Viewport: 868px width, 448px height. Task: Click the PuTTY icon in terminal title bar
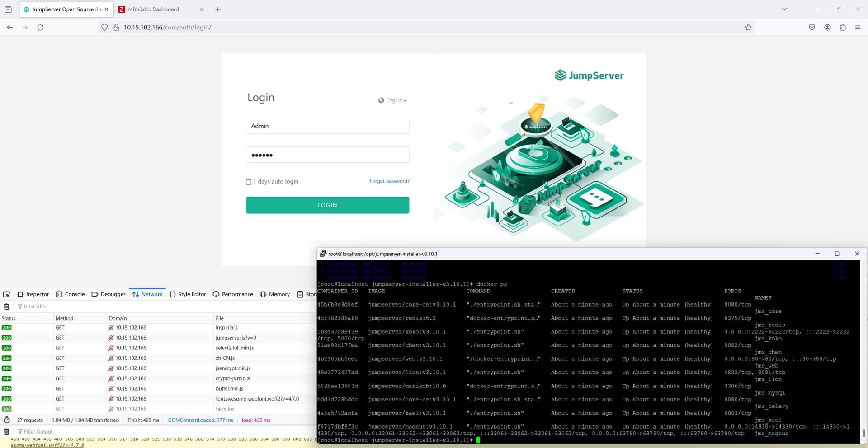pyautogui.click(x=323, y=254)
